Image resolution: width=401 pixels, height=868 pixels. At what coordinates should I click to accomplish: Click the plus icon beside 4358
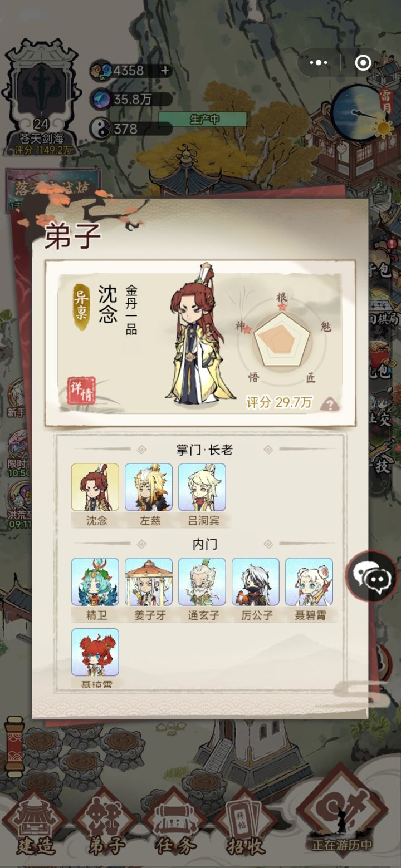point(165,71)
